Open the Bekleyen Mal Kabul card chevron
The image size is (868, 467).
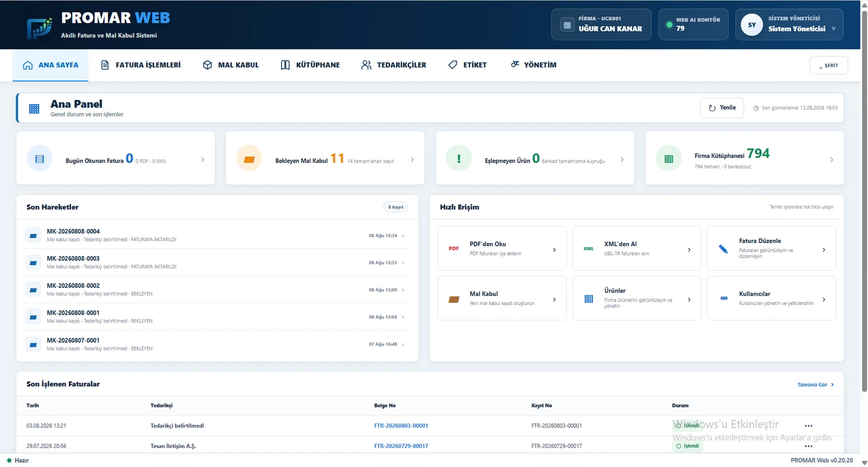pos(412,159)
